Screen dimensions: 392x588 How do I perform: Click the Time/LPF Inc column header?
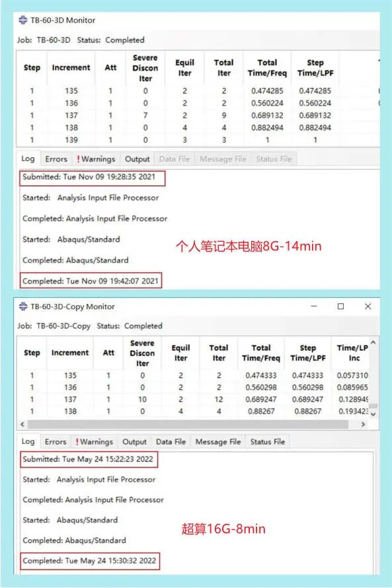pos(352,353)
